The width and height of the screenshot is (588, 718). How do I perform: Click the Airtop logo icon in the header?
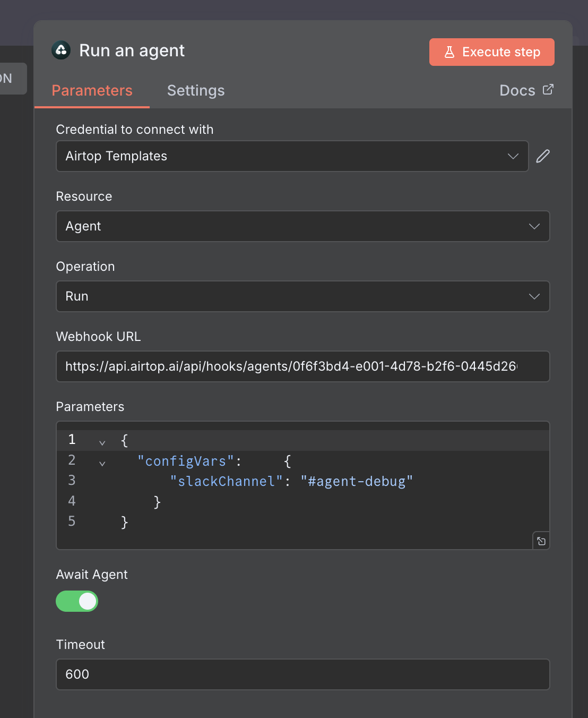(x=61, y=50)
